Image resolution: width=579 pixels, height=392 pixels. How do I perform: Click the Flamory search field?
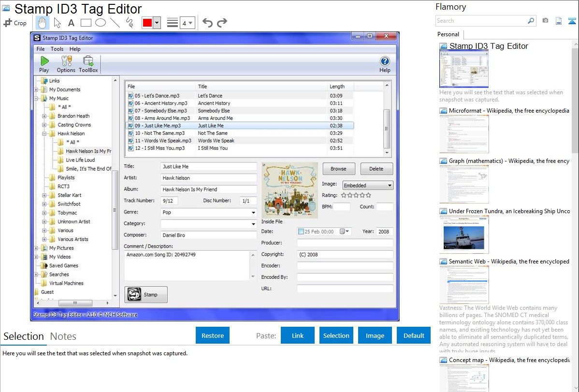click(481, 21)
